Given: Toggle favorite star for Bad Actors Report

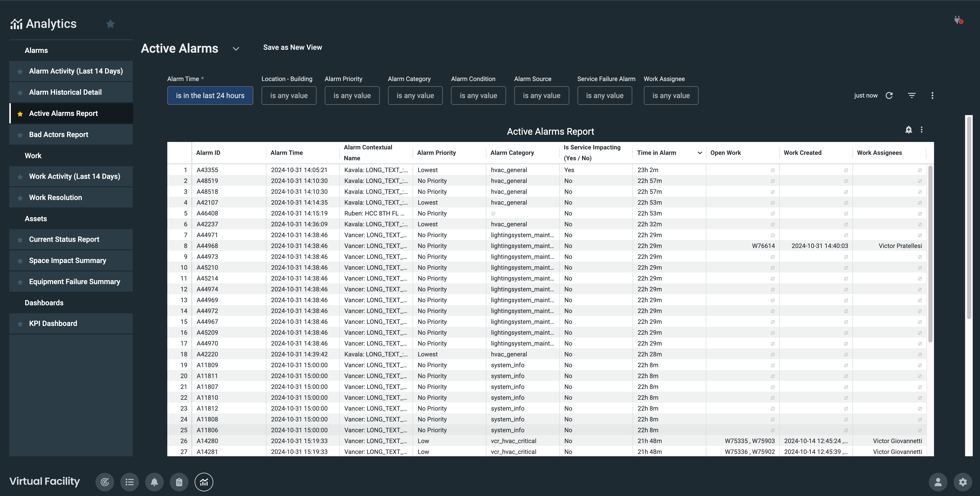Looking at the screenshot, I should point(20,135).
